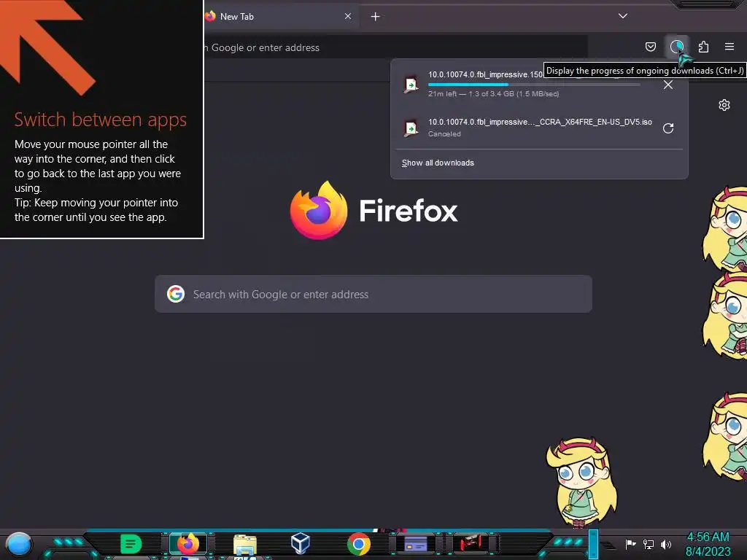Close the New Tab tab
The image size is (747, 560).
point(348,16)
